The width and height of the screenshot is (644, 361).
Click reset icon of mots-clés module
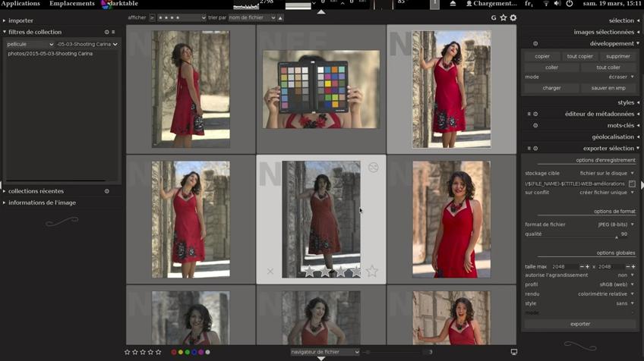[535, 126]
